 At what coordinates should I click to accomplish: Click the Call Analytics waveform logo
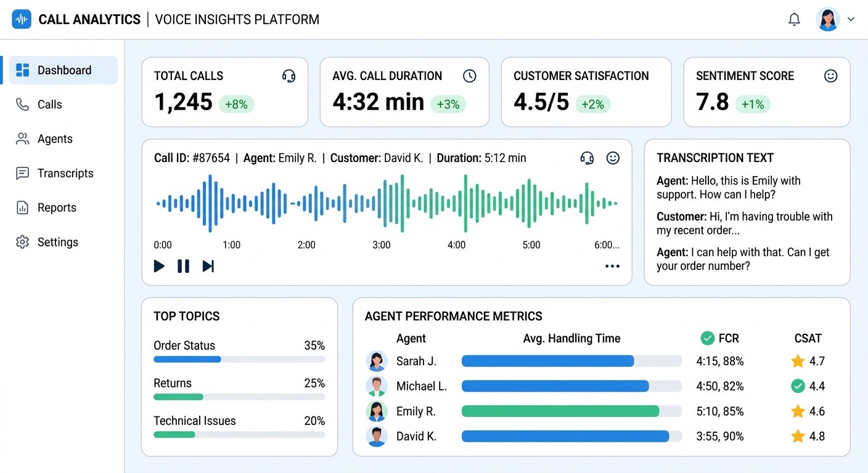pyautogui.click(x=22, y=19)
